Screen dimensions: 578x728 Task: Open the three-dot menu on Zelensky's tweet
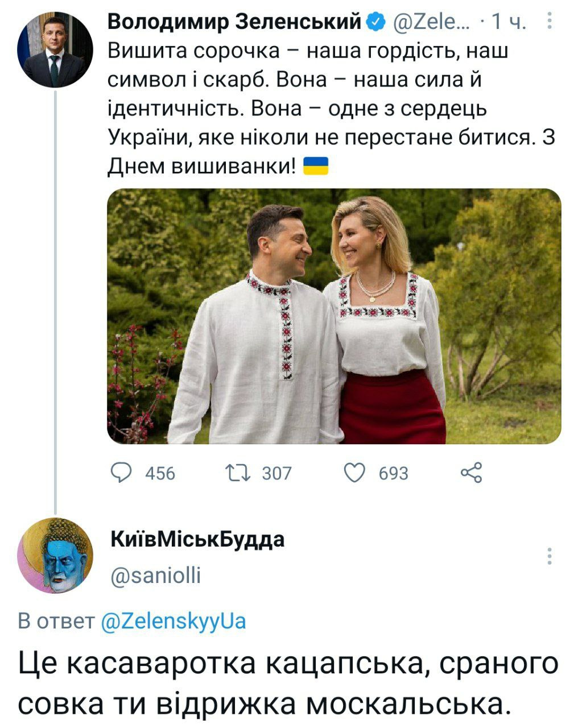550,22
